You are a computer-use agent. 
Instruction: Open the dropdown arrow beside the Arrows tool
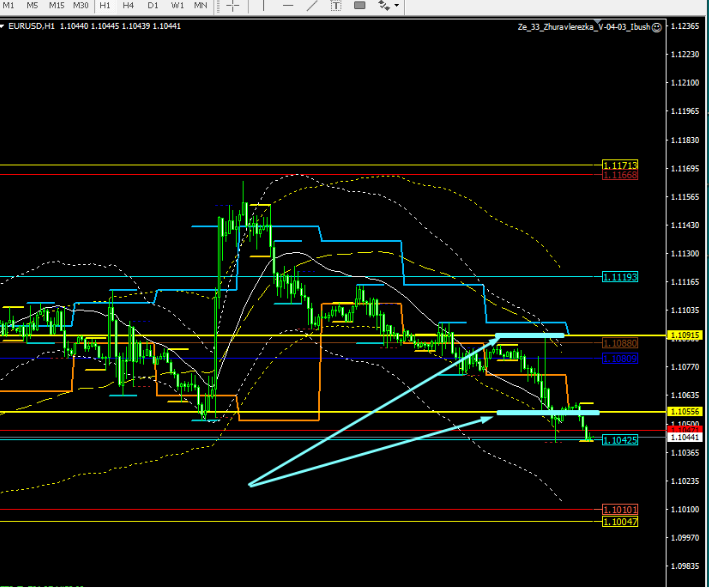[397, 6]
